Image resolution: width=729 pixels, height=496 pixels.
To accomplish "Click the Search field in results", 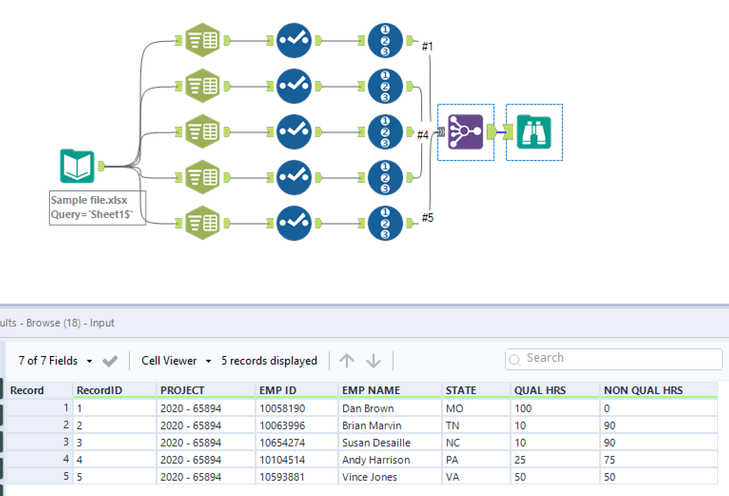I will tap(614, 358).
